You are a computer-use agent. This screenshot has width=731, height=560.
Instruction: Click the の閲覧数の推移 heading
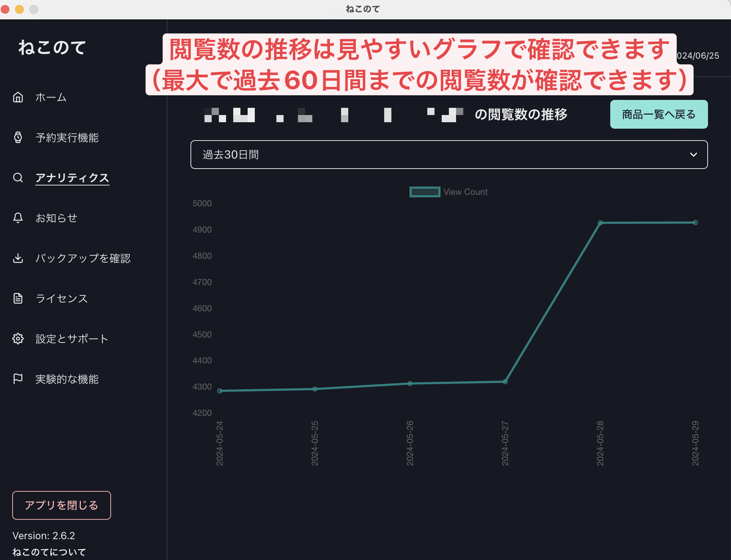click(x=521, y=114)
